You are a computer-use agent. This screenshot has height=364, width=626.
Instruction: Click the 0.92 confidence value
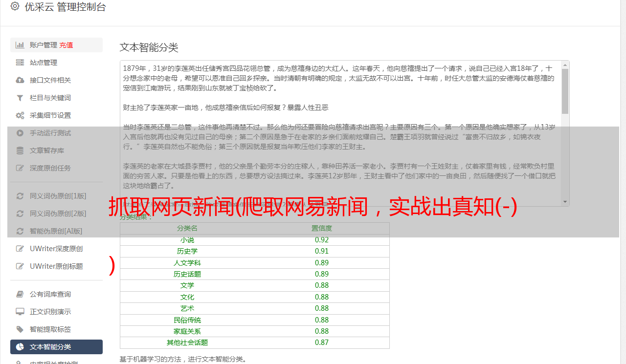(x=322, y=240)
